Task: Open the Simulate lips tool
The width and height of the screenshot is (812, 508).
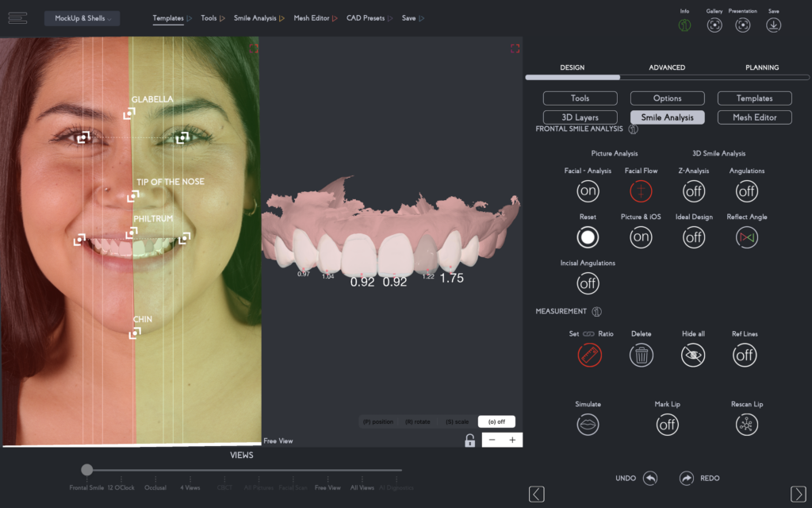Action: pyautogui.click(x=588, y=425)
